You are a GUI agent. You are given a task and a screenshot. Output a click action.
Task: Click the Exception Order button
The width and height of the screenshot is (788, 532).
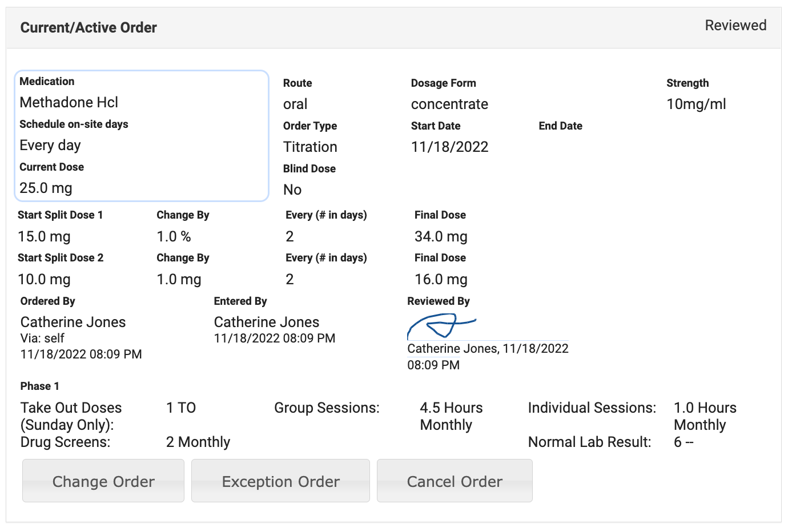coord(280,481)
